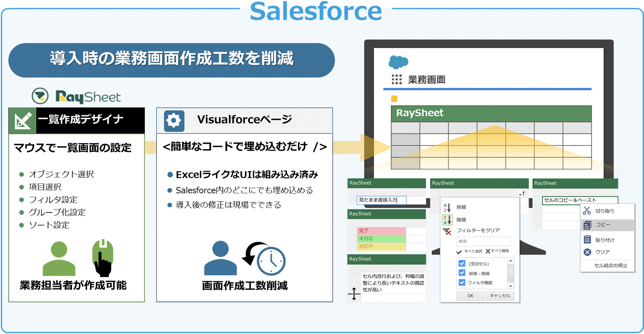Click the 業務画面 title text
This screenshot has width=644, height=334.
[x=426, y=80]
